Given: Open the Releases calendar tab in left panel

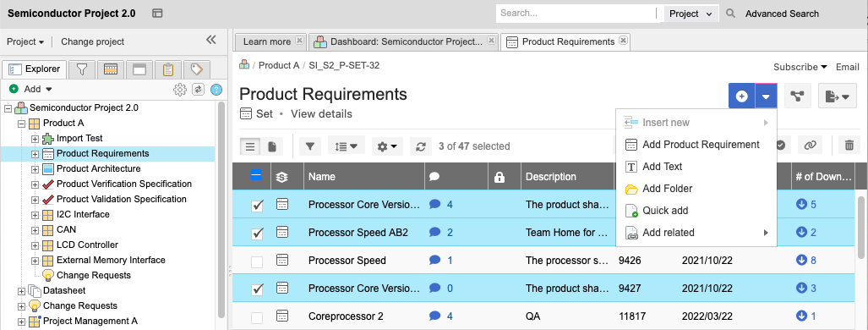Looking at the screenshot, I should (111, 69).
